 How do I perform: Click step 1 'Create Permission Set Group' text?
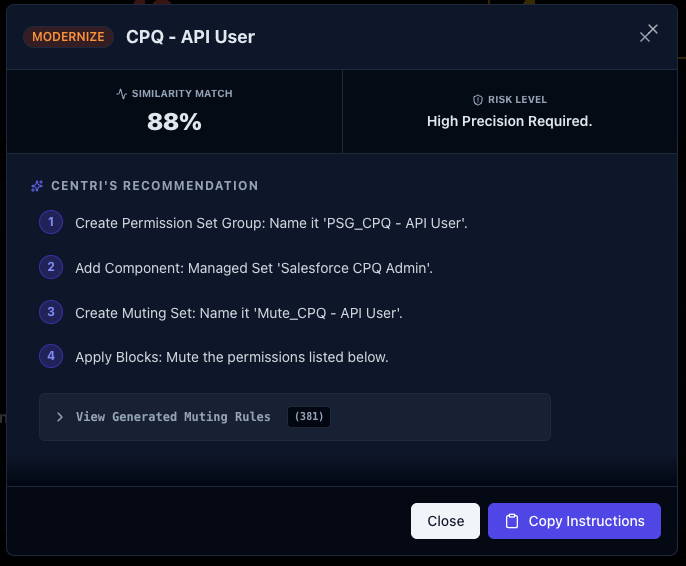[x=271, y=223]
